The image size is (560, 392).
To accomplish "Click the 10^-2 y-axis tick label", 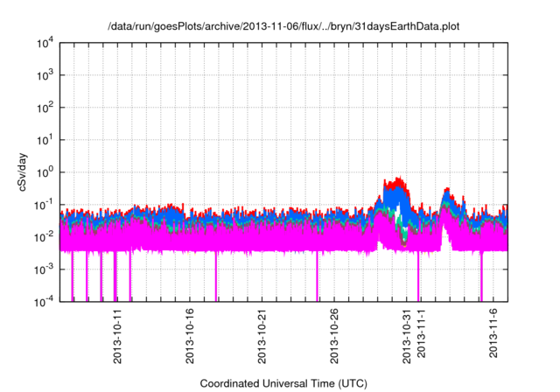I will [45, 237].
